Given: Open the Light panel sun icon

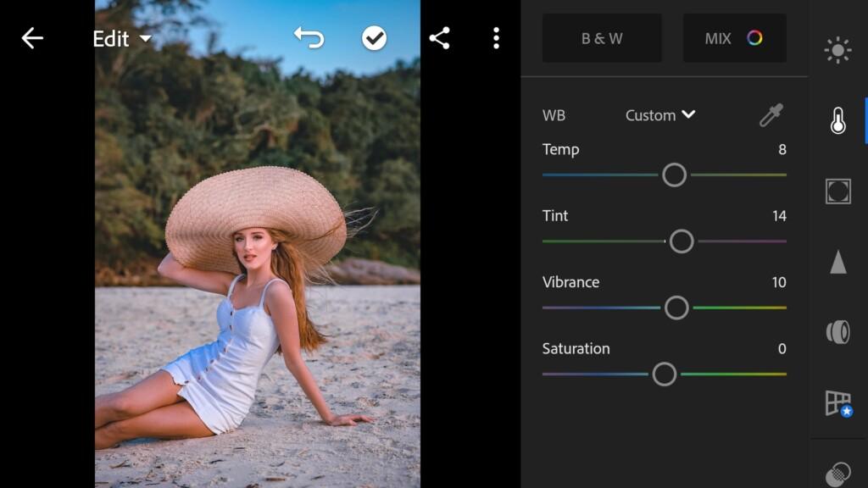Looking at the screenshot, I should pyautogui.click(x=837, y=50).
